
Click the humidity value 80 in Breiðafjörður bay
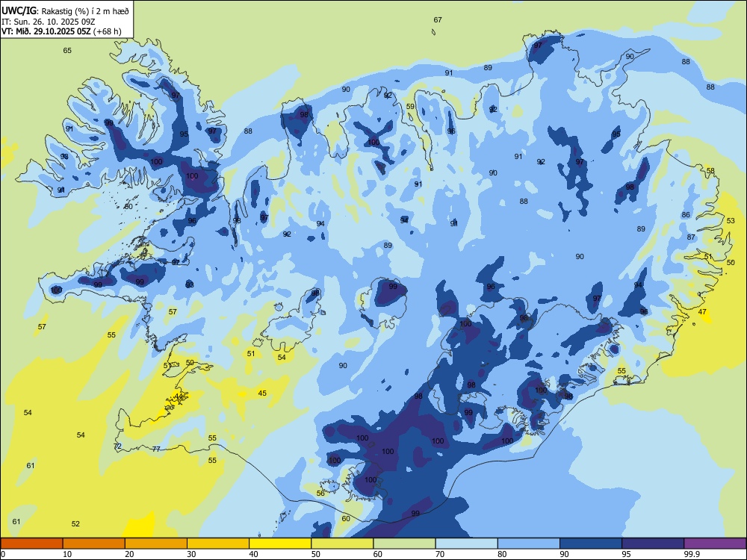(x=128, y=207)
